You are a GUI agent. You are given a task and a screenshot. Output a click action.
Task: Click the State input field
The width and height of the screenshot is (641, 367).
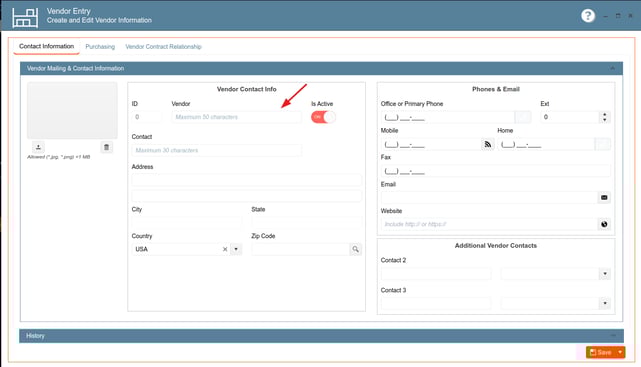307,222
